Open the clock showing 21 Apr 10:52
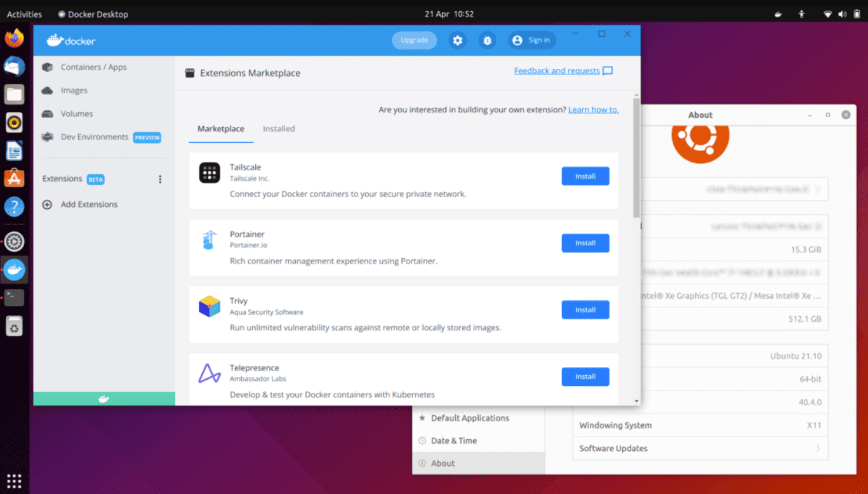The image size is (868, 494). point(449,14)
